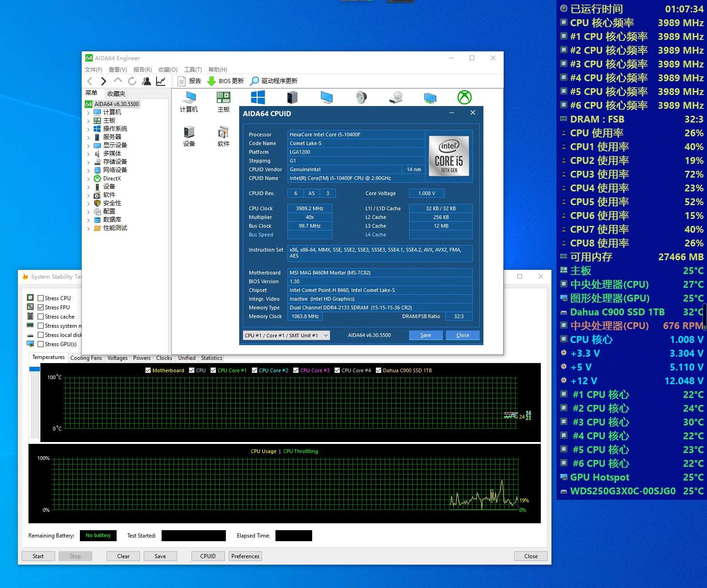Switch to the Cooling Fans tab
This screenshot has height=588, width=707.
coord(86,358)
